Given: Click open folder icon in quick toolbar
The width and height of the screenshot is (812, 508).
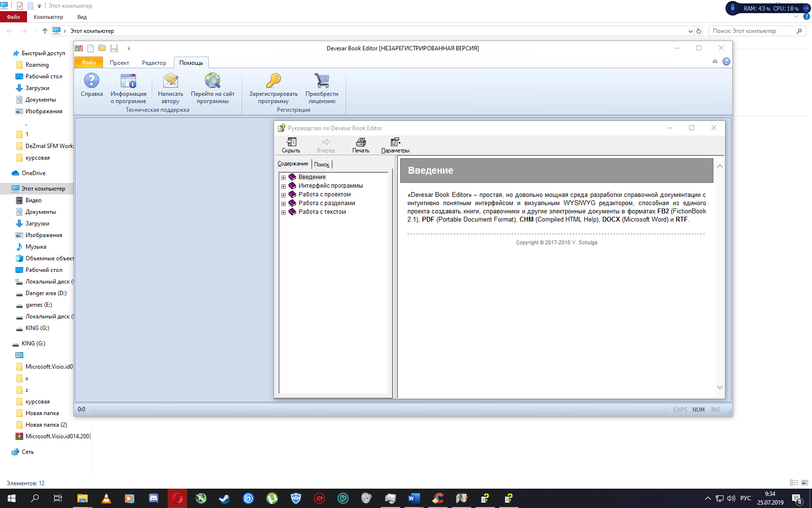Looking at the screenshot, I should pos(102,48).
